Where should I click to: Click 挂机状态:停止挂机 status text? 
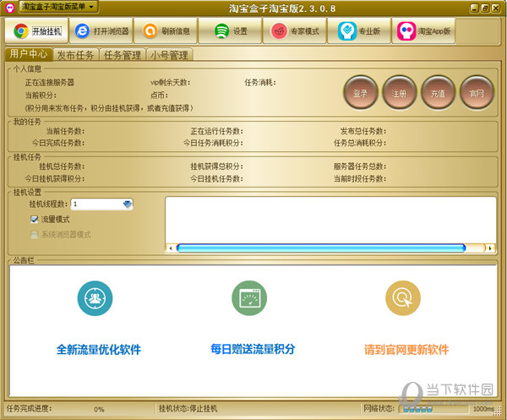click(x=188, y=409)
